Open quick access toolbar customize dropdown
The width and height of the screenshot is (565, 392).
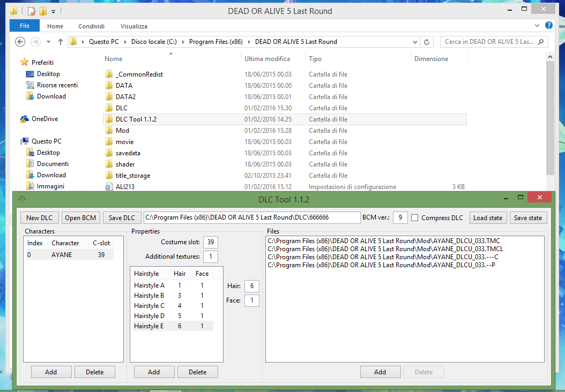(53, 12)
